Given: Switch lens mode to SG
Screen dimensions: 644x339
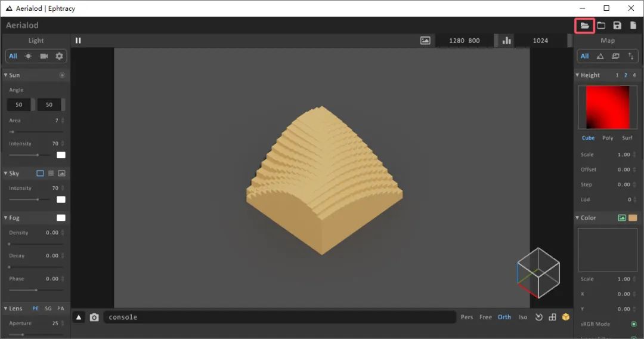Looking at the screenshot, I should (x=48, y=309).
